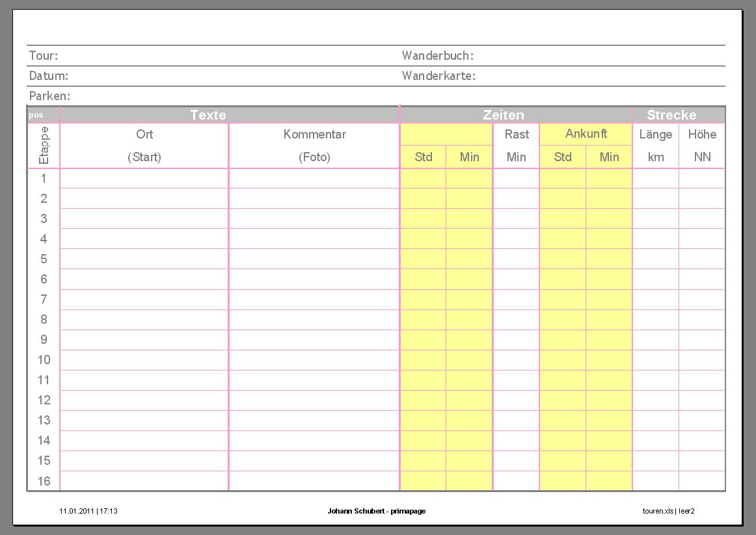Select row number 12
This screenshot has height=535, width=756.
[x=44, y=400]
